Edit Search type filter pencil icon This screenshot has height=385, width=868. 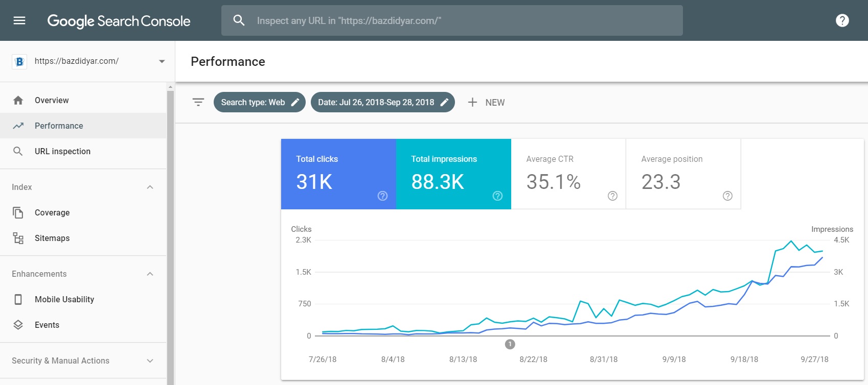point(295,102)
